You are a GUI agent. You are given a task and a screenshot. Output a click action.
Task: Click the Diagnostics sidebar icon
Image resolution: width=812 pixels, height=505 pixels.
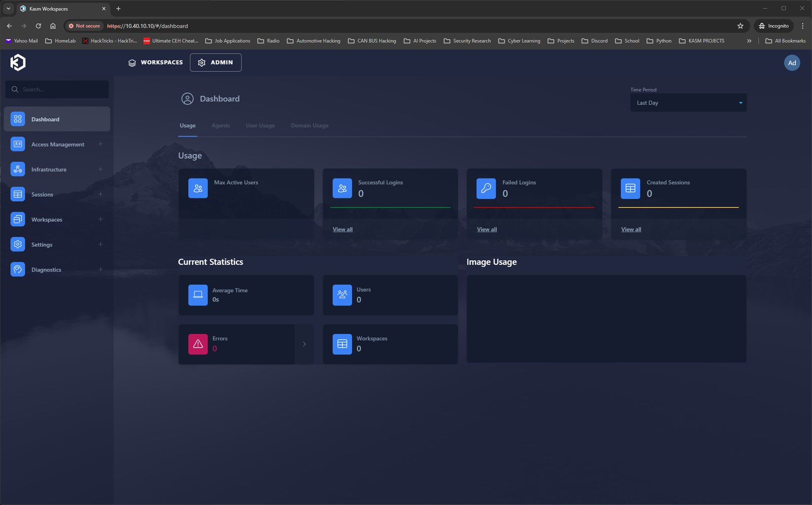click(17, 269)
